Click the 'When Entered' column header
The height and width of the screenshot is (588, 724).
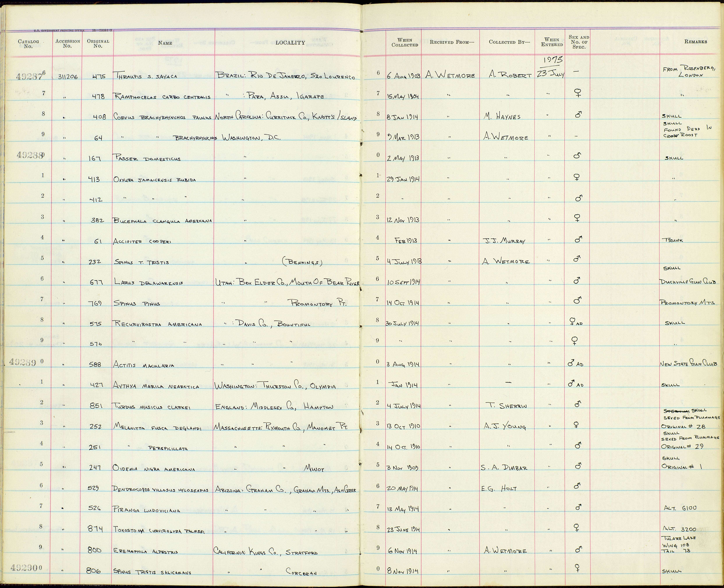(552, 42)
